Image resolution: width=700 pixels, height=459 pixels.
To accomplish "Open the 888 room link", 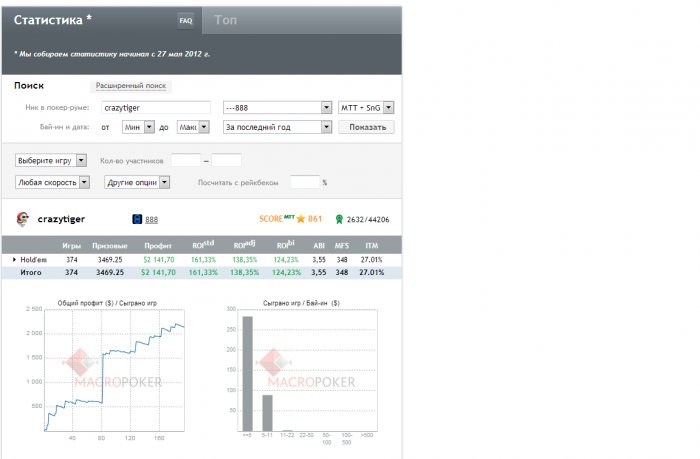I will click(151, 220).
